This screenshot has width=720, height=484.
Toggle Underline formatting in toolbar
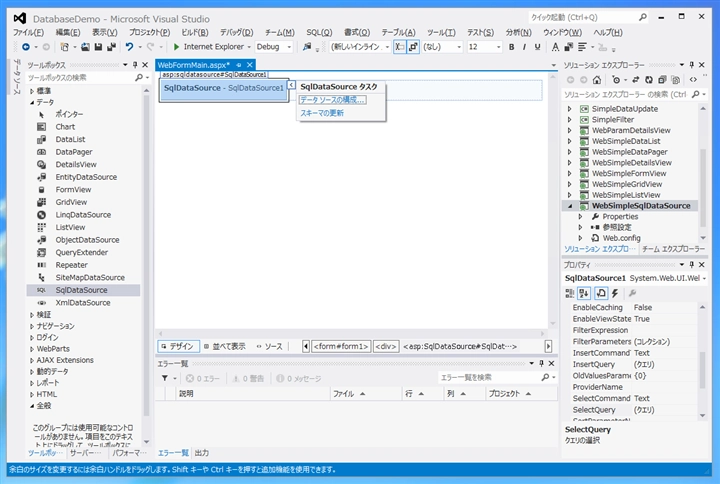point(537,47)
